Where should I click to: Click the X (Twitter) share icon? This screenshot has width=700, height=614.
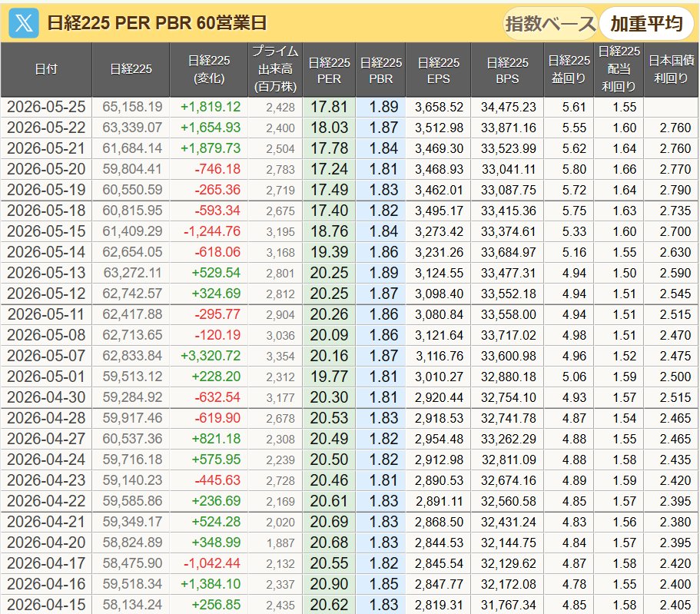click(x=24, y=23)
